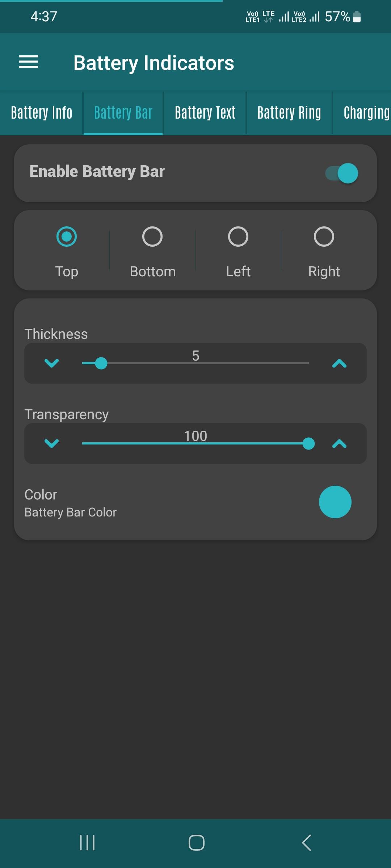Tap the Transparency decrease chevron
391x868 pixels.
pos(51,443)
